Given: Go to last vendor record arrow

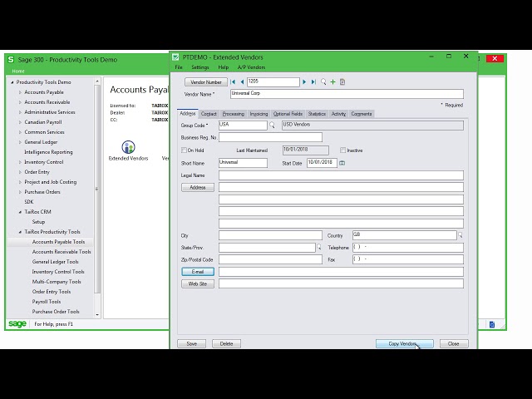Looking at the screenshot, I should click(x=314, y=81).
